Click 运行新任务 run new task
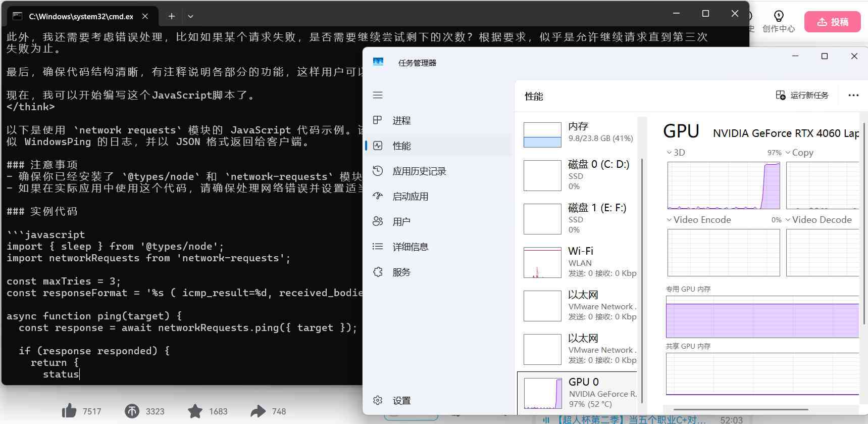The image size is (868, 424). (x=802, y=95)
